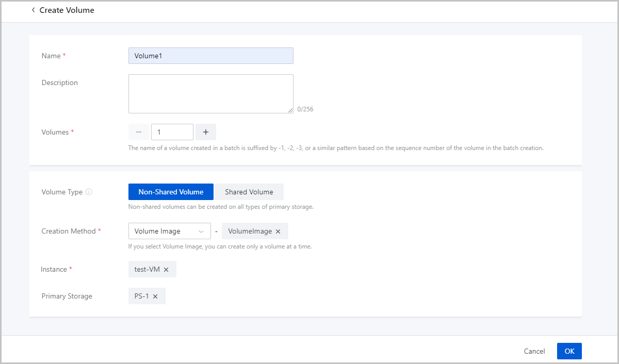The width and height of the screenshot is (619, 364).
Task: Click the Volumes number field
Action: click(x=172, y=132)
